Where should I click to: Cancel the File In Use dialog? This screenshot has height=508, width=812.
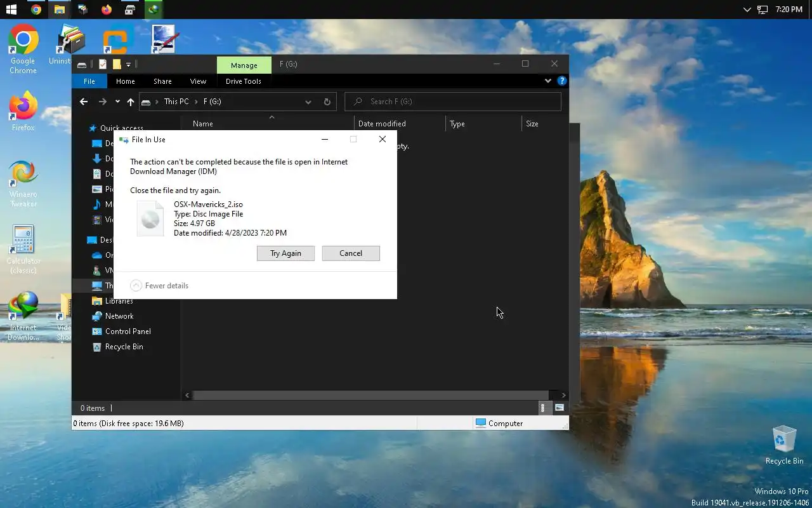coord(351,253)
